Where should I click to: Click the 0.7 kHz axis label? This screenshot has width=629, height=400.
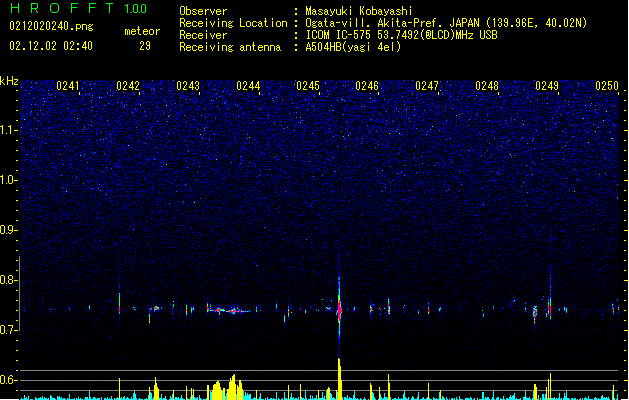[9, 330]
